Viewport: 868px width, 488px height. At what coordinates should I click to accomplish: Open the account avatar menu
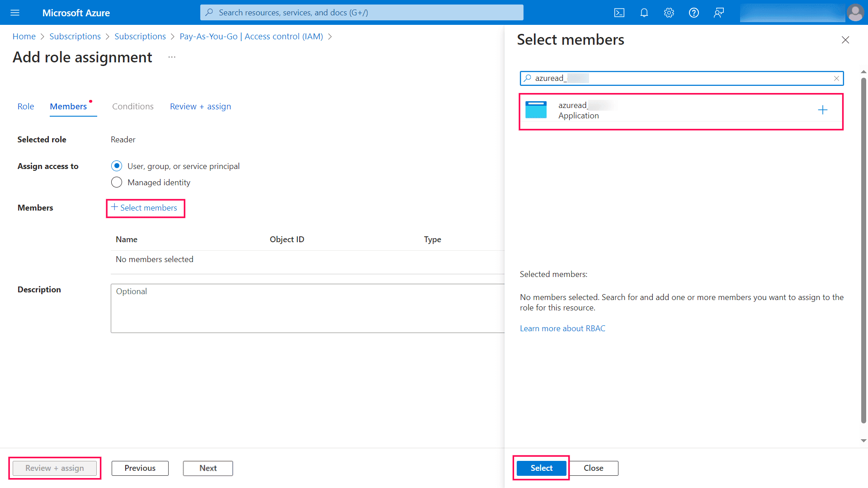tap(855, 12)
